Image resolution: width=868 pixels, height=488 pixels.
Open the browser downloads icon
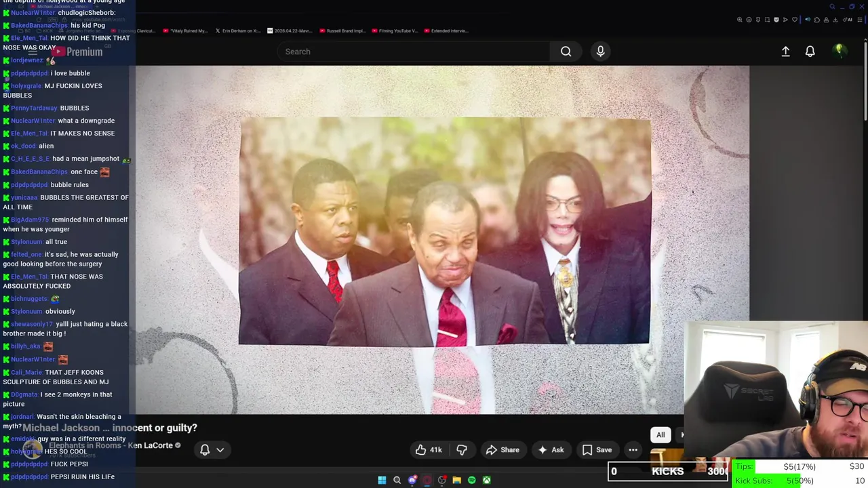pyautogui.click(x=835, y=20)
